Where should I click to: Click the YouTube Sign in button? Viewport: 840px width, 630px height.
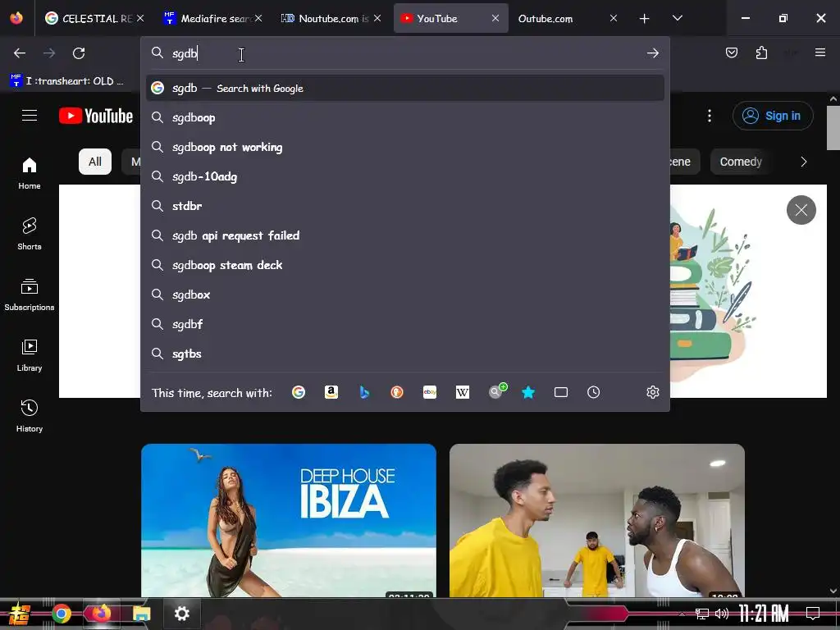point(773,116)
